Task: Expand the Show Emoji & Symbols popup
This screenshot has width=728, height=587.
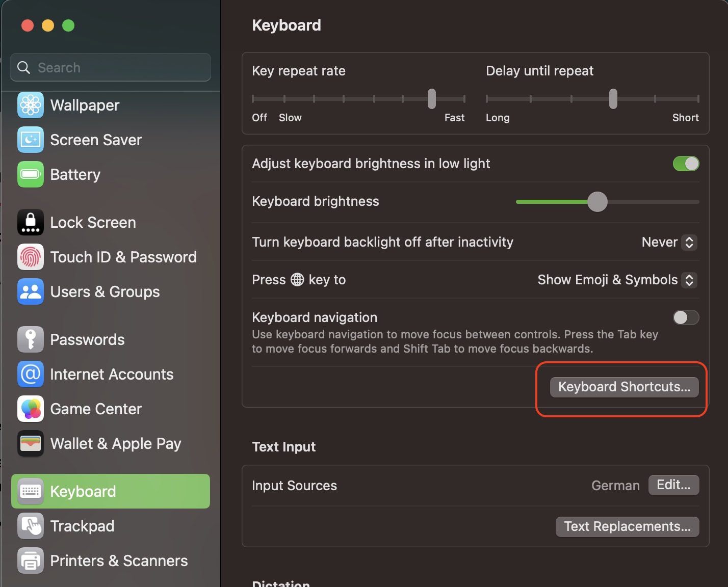Action: [x=616, y=280]
